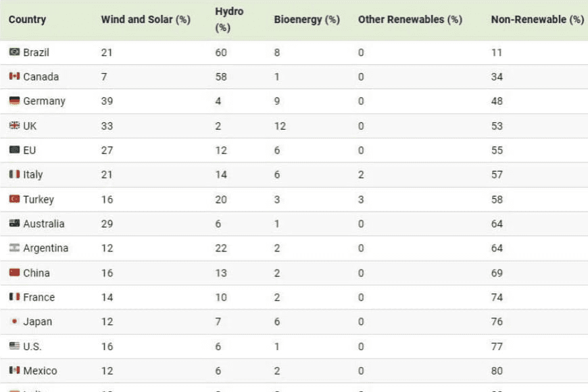Select Brazil's Hydro value of 60
The image size is (588, 392).
pos(221,52)
